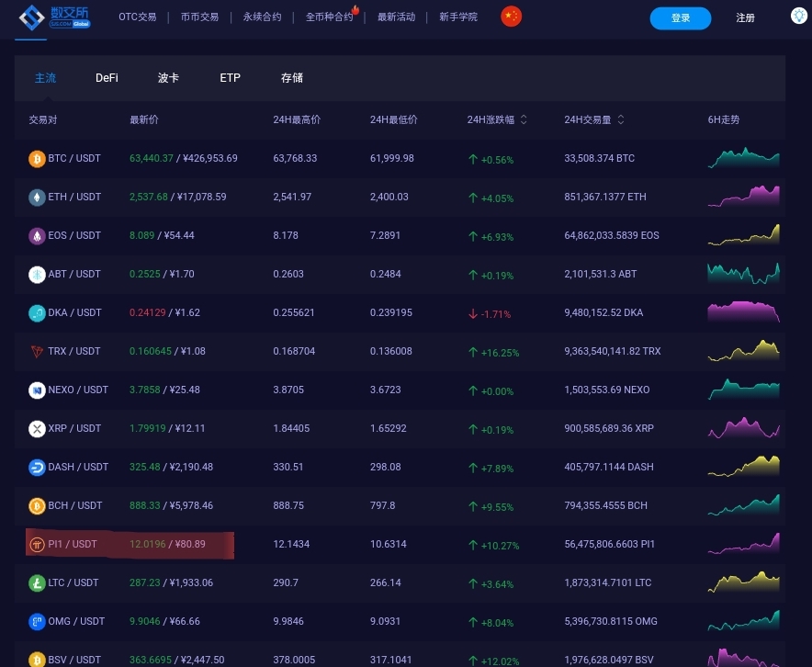Viewport: 812px width, 667px height.
Task: Click the 交易对 column header
Action: pyautogui.click(x=43, y=120)
